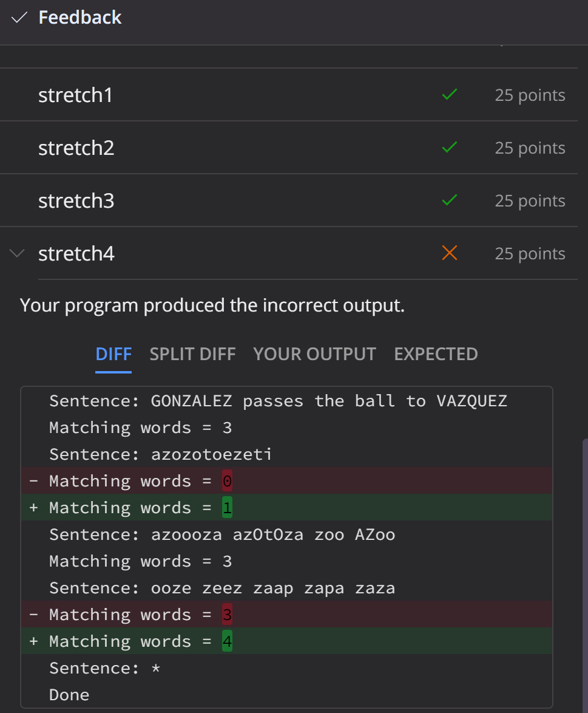Click the plus icon on first added diff line
The image size is (588, 713).
point(33,507)
